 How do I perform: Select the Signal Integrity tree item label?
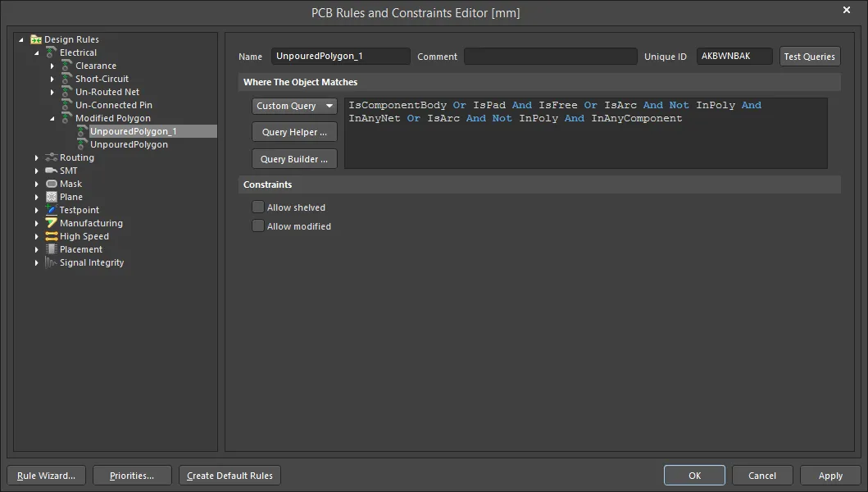pyautogui.click(x=92, y=262)
